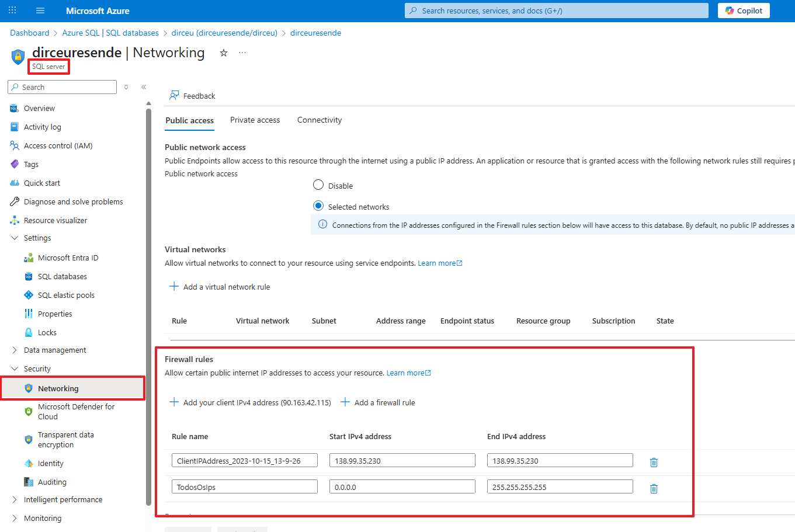Follow the Firewall rules Learn more link
Image resolution: width=795 pixels, height=532 pixels.
[408, 373]
